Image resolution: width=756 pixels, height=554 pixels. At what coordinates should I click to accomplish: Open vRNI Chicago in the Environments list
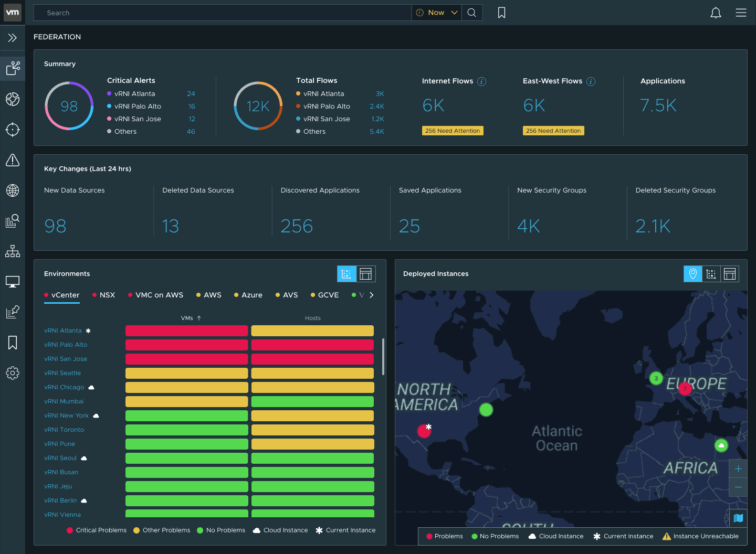click(64, 387)
